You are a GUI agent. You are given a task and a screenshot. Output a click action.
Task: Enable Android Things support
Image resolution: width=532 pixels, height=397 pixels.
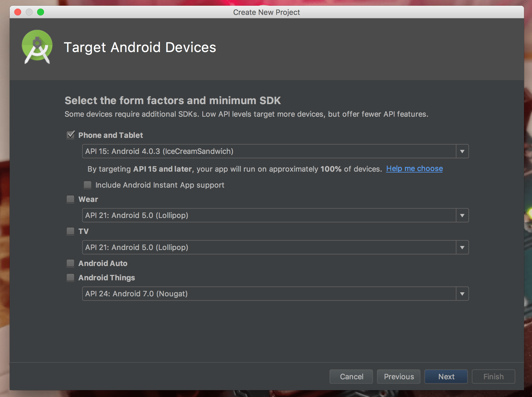click(x=70, y=277)
